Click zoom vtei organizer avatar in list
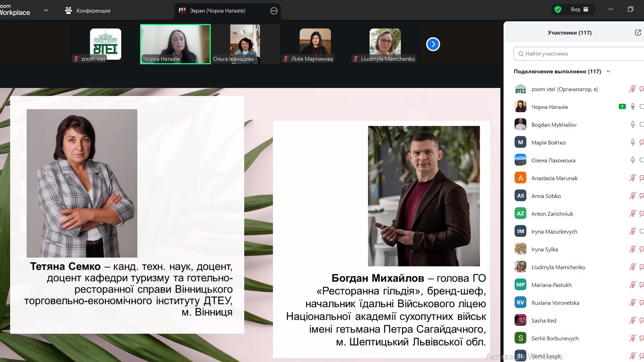644x362 pixels. point(520,89)
